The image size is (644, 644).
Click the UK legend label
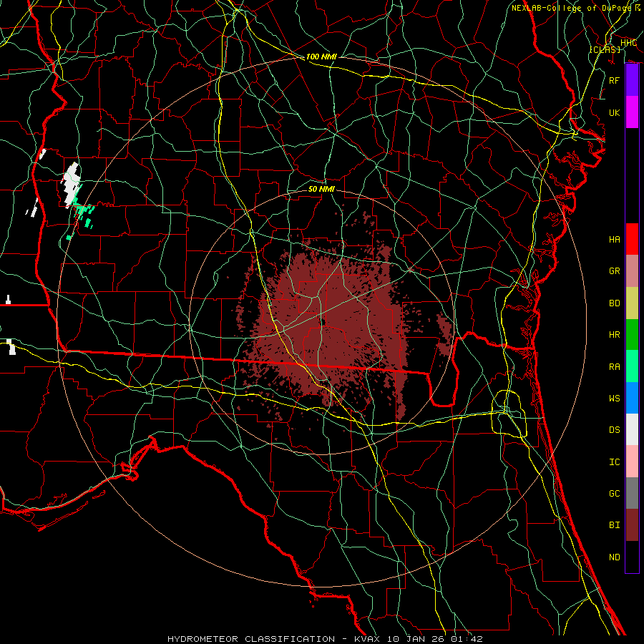coord(614,112)
